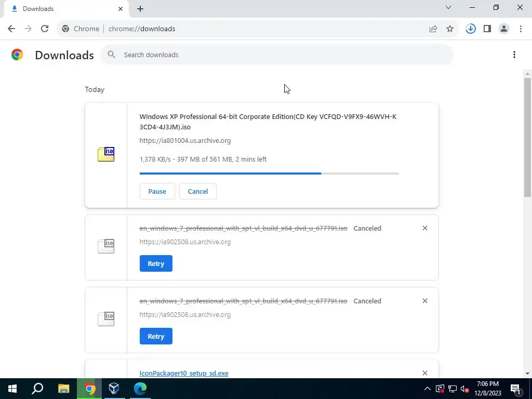Go back using the browser back arrow
This screenshot has width=532, height=399.
click(x=11, y=29)
